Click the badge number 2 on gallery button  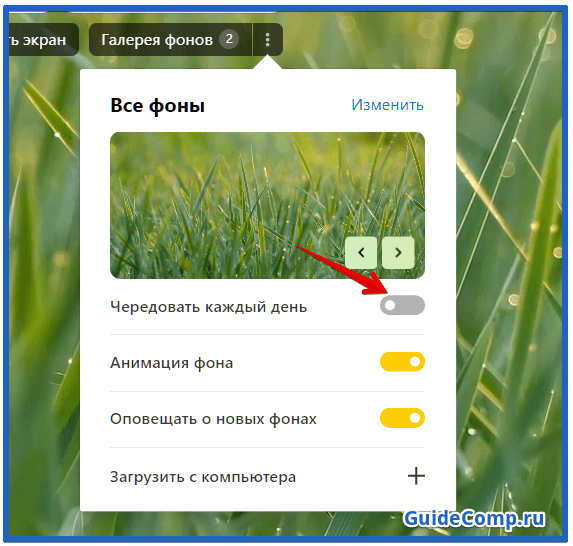coord(229,39)
